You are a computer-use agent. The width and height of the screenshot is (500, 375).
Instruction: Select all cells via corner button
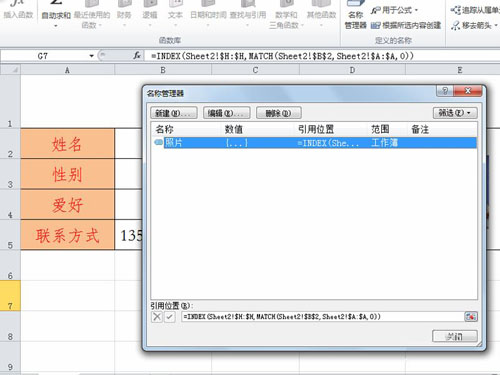point(10,70)
